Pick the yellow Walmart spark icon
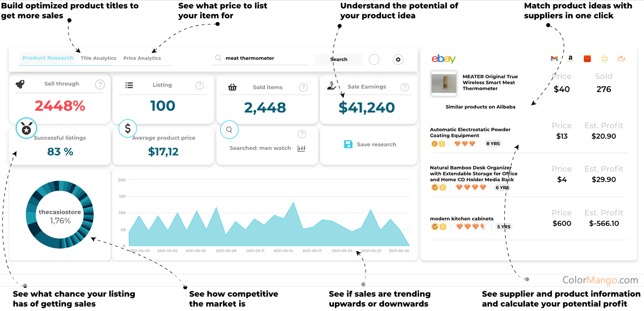 (604, 59)
